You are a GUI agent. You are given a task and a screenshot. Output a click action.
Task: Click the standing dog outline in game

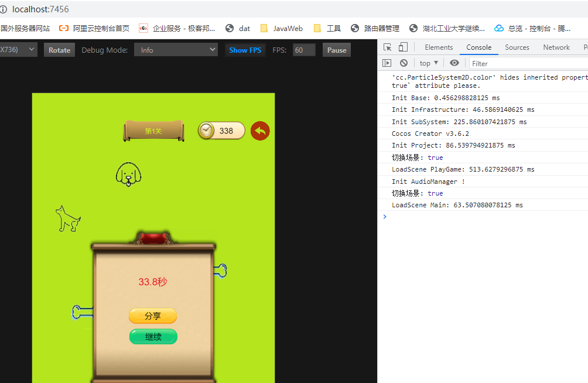pos(68,218)
